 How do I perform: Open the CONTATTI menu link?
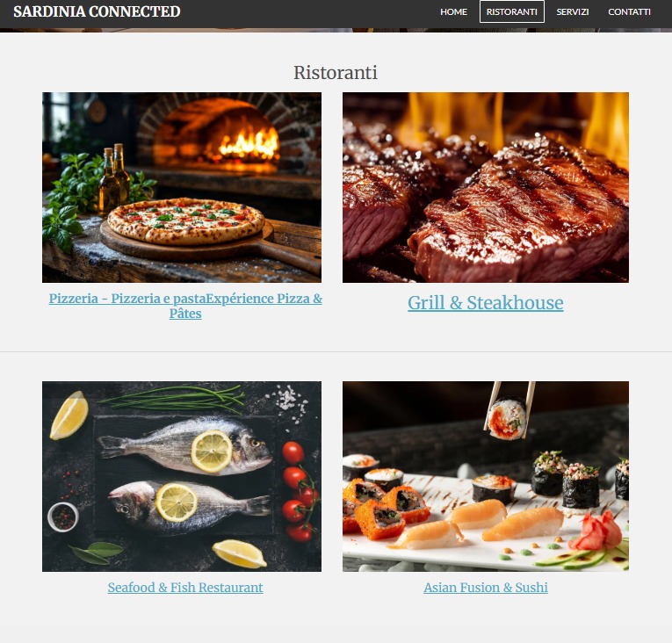pyautogui.click(x=629, y=11)
